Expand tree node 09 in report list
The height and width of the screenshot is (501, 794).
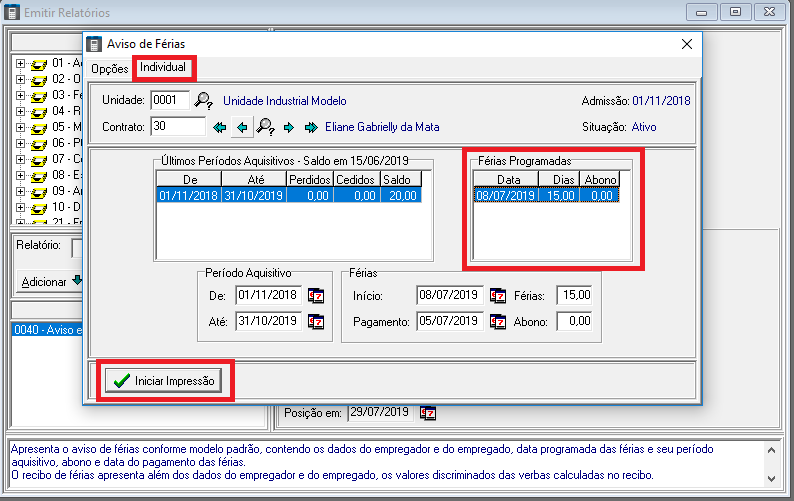(21, 191)
